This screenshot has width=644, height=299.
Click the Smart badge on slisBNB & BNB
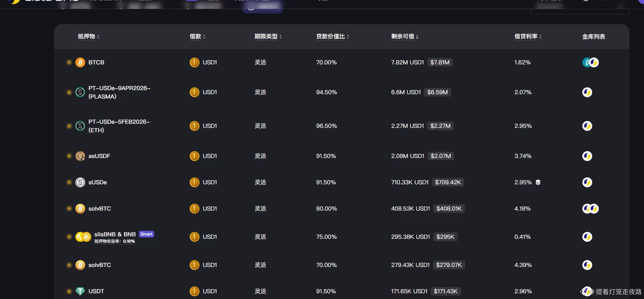[146, 234]
